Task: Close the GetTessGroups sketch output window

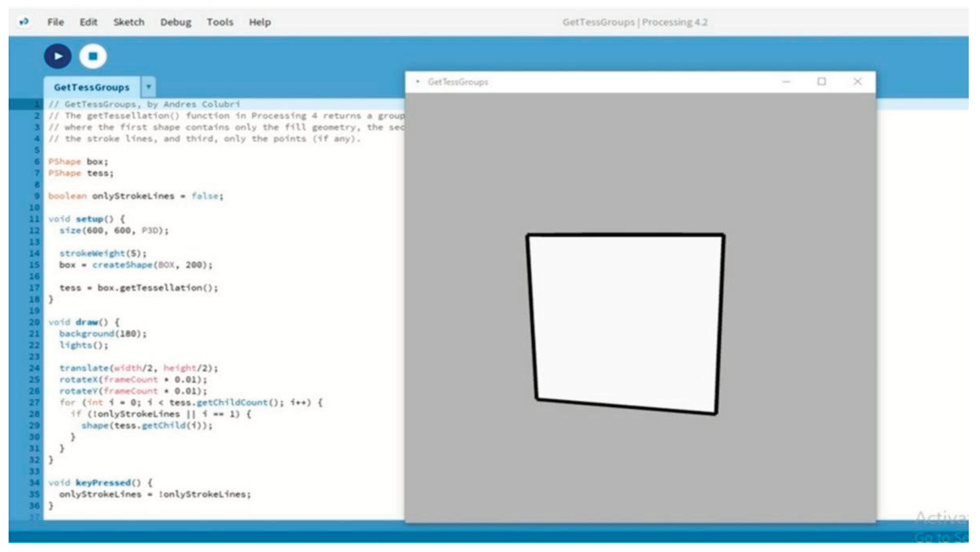Action: coord(857,82)
